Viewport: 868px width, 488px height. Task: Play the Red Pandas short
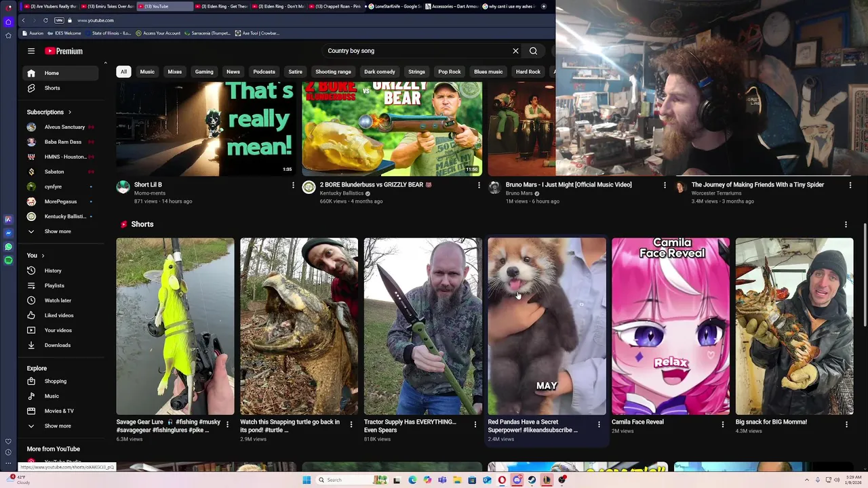[547, 326]
